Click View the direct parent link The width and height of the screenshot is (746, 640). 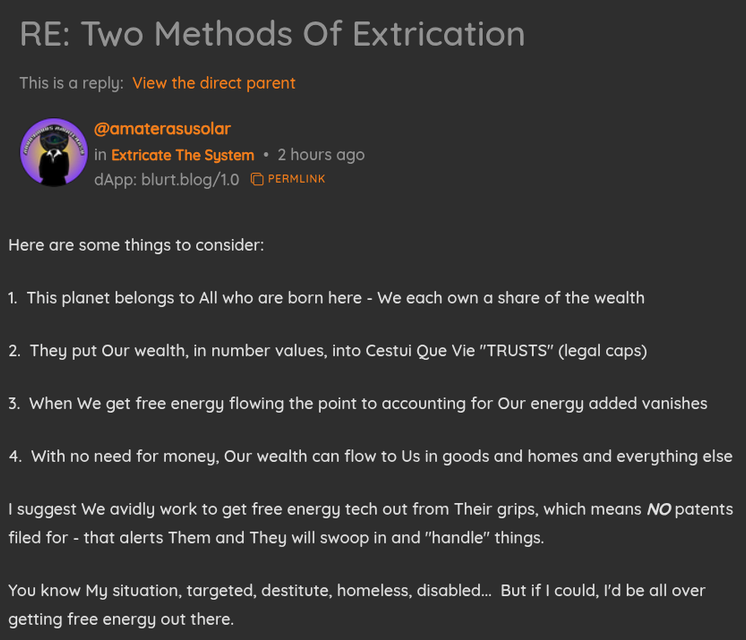point(214,83)
